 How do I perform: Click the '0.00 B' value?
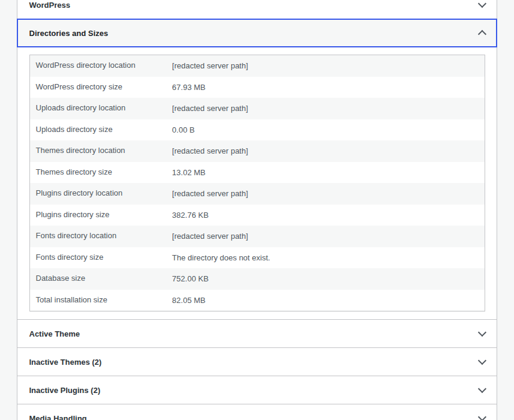183,130
